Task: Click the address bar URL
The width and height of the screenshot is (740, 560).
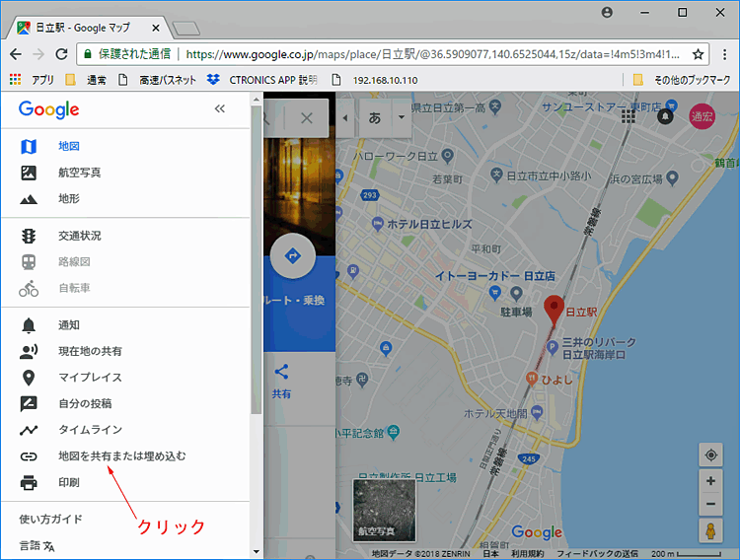Action: click(433, 55)
